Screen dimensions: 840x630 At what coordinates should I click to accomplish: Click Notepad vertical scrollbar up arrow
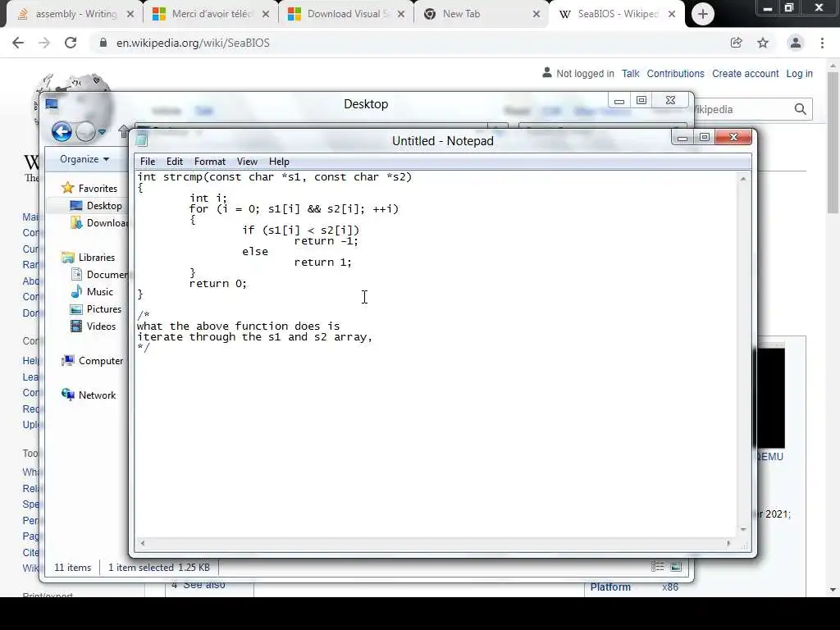point(743,179)
